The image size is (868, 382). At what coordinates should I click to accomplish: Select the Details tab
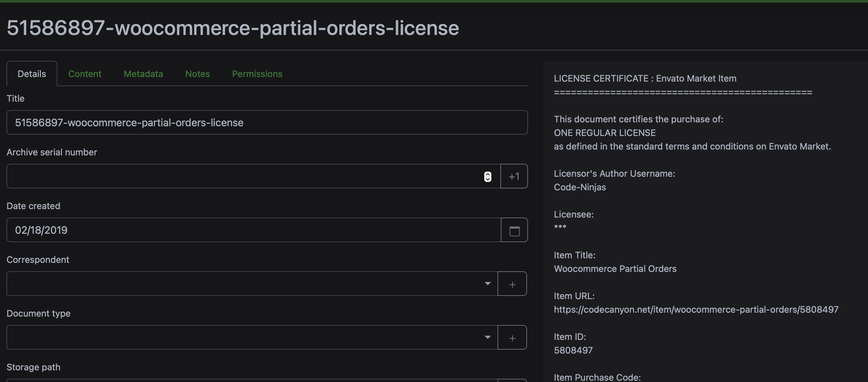(32, 73)
